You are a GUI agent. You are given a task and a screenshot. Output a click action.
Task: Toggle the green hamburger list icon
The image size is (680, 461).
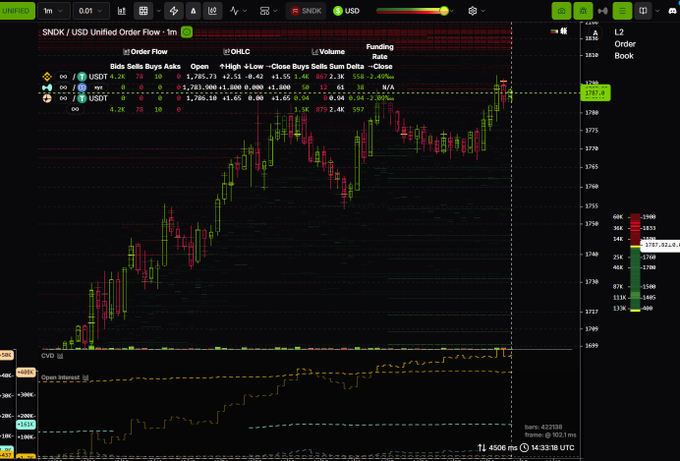[x=622, y=11]
